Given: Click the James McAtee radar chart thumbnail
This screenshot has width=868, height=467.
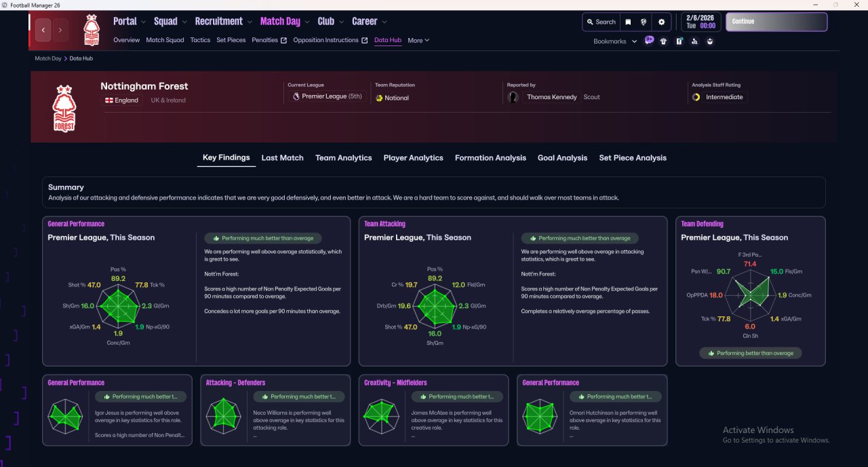Looking at the screenshot, I should [x=382, y=416].
